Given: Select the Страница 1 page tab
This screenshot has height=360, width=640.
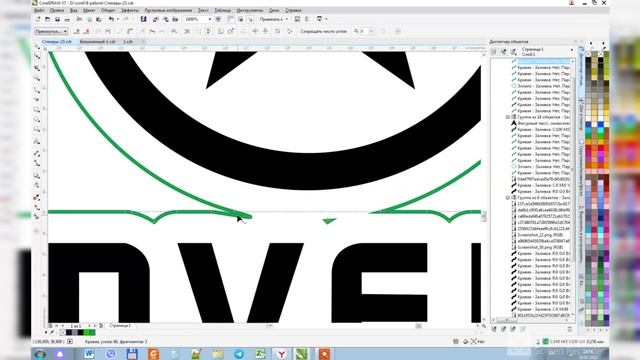Looking at the screenshot, I should coord(120,326).
